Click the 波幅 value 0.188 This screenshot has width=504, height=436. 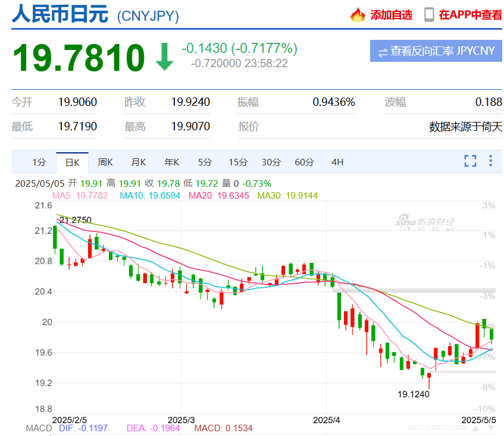pos(489,102)
